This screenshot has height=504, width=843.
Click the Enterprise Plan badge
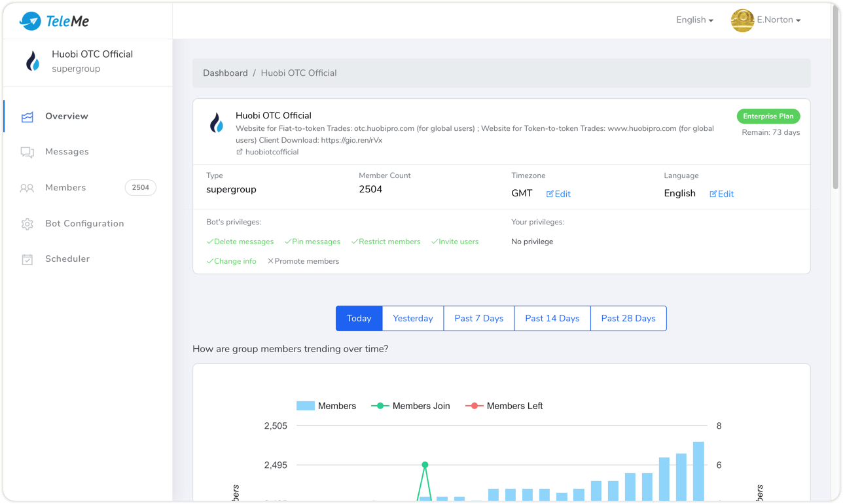click(768, 117)
